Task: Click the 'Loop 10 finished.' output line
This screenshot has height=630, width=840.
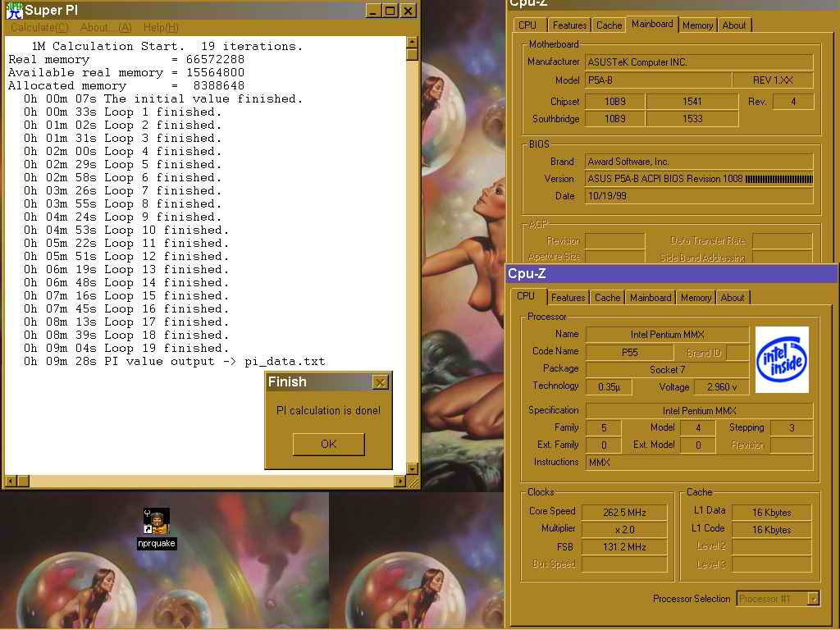Action: (126, 231)
